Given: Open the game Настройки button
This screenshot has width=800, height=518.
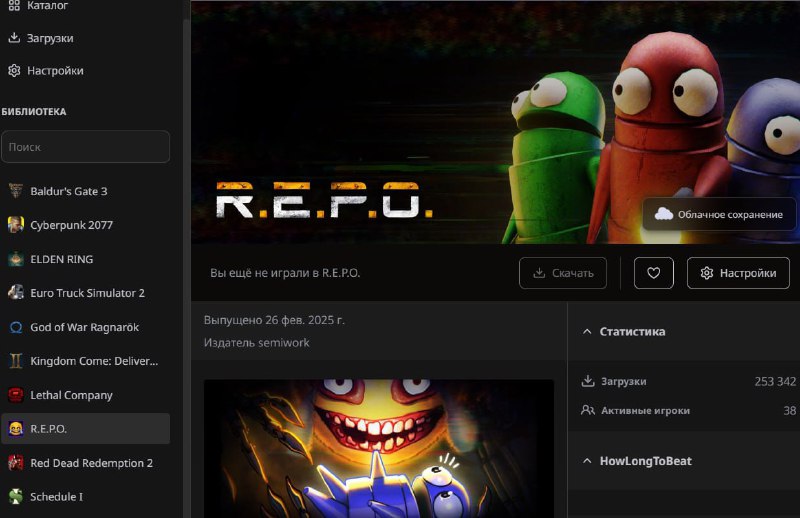Looking at the screenshot, I should [x=738, y=273].
